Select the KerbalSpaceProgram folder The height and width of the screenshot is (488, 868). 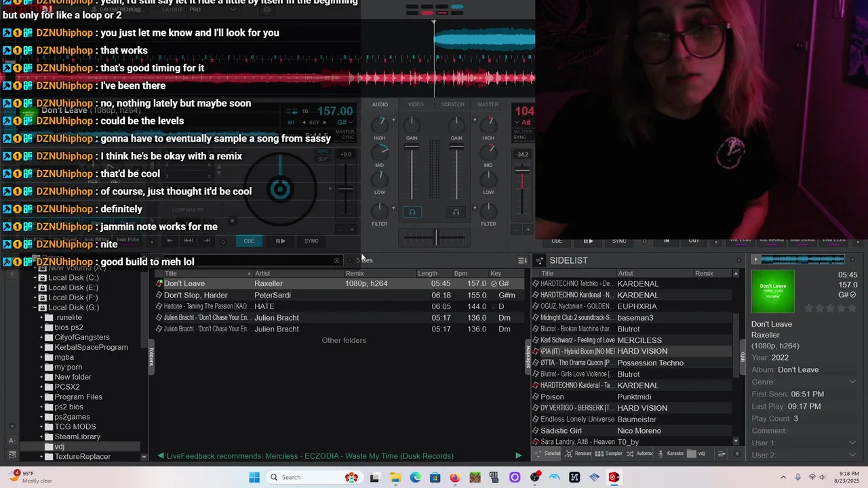[x=91, y=347]
